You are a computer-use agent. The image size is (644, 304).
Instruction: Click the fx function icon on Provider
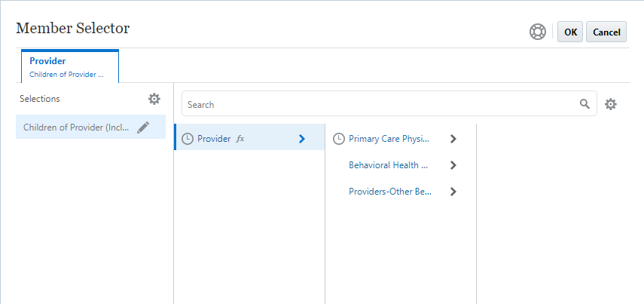[240, 139]
